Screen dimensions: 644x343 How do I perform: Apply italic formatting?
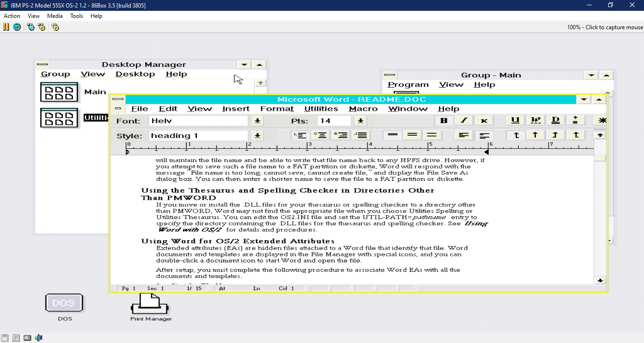tap(463, 120)
